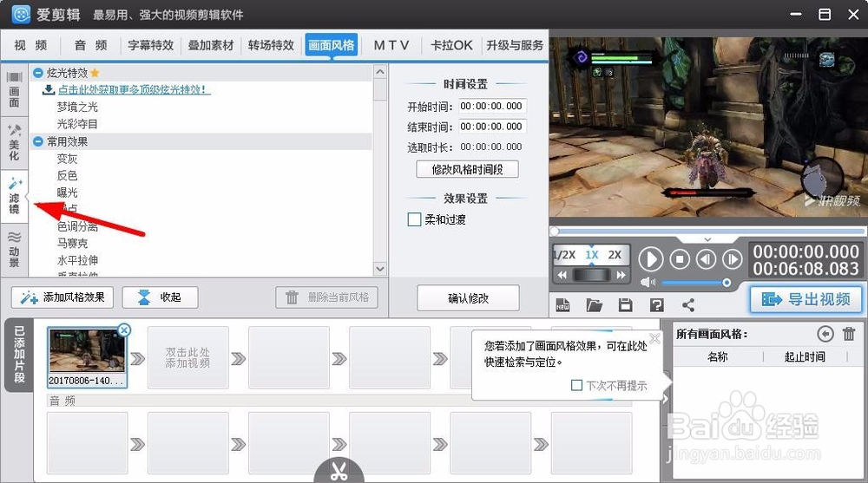Switch to 转场特效 tab
868x483 pixels.
pyautogui.click(x=271, y=45)
